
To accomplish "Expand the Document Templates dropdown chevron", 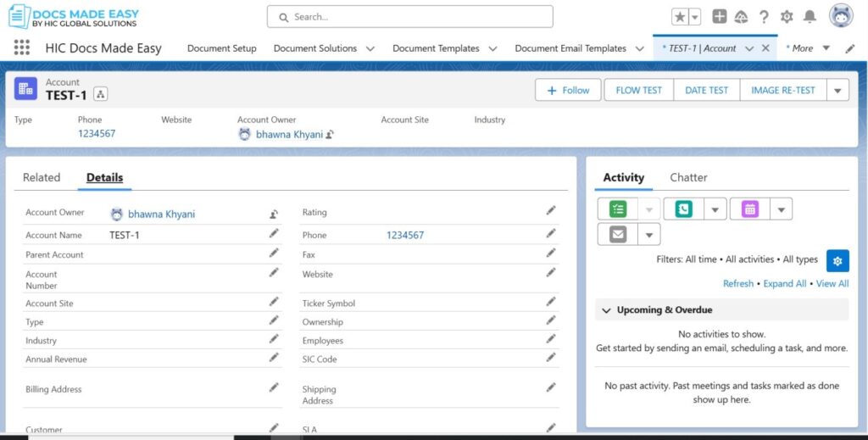I will (x=492, y=48).
